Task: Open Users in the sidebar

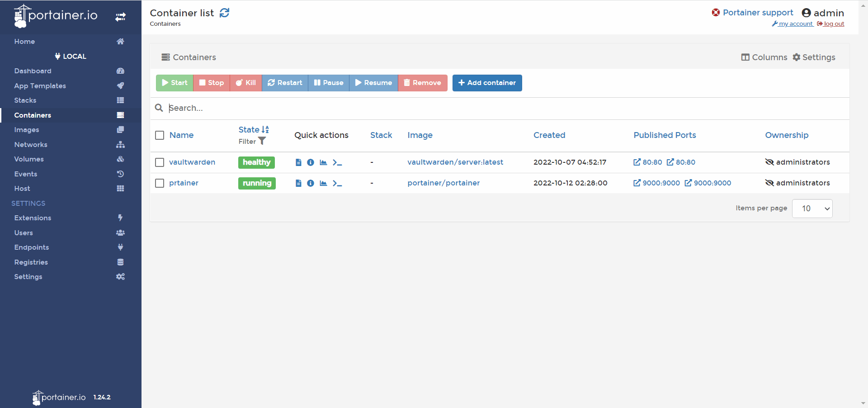Action: [71, 232]
